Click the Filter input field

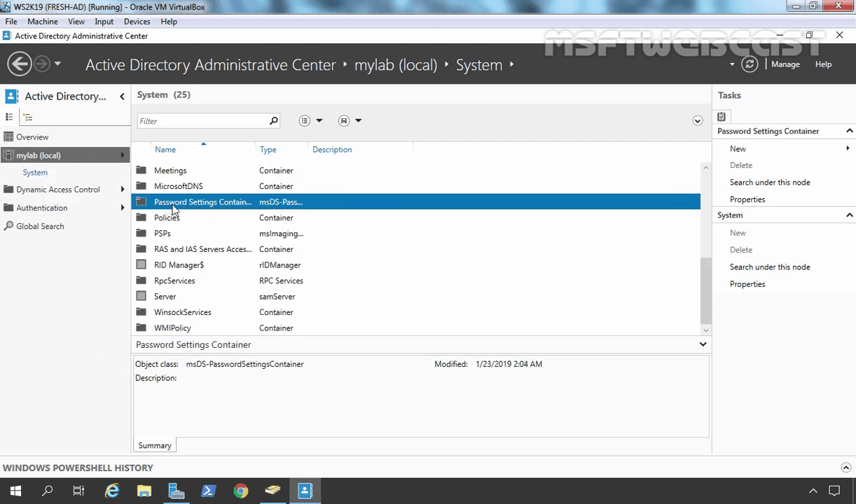[x=202, y=121]
